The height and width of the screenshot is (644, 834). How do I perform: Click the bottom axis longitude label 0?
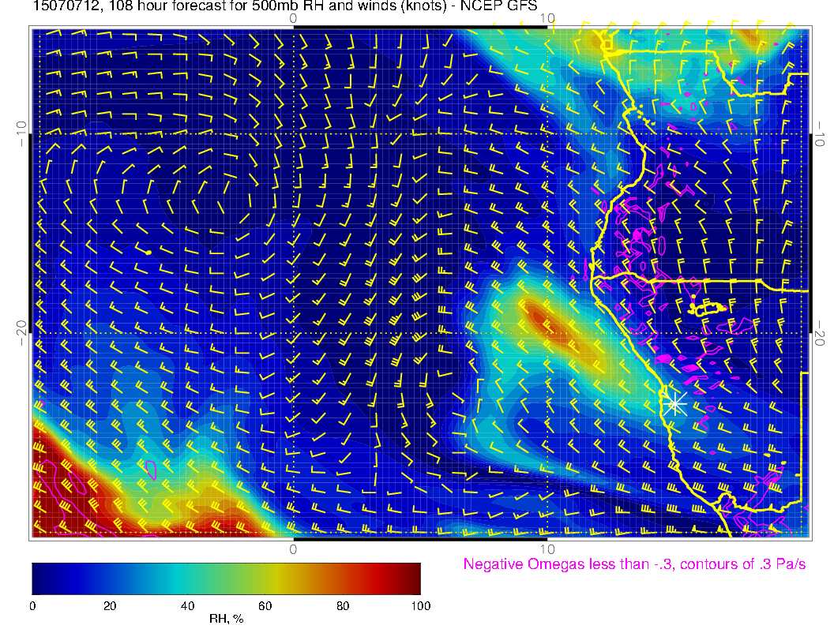coord(293,549)
